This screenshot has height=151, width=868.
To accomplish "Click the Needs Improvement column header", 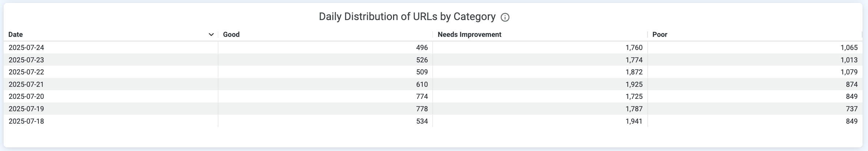I will 469,35.
